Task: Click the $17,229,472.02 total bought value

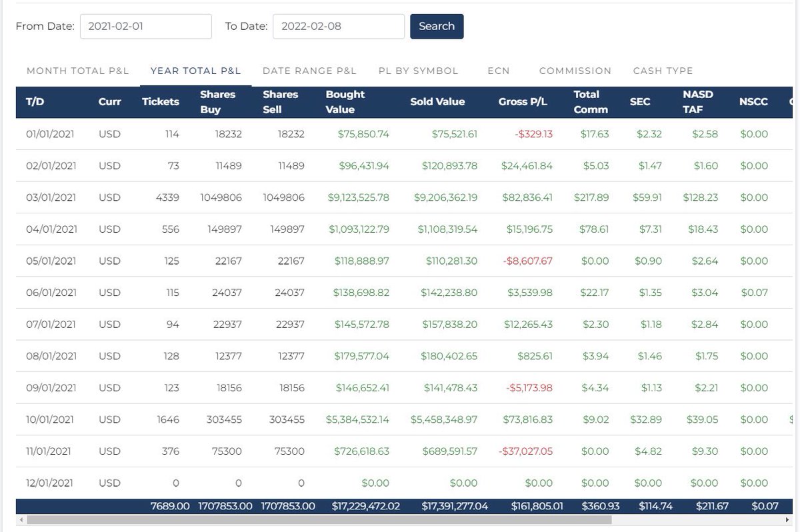Action: point(366,506)
